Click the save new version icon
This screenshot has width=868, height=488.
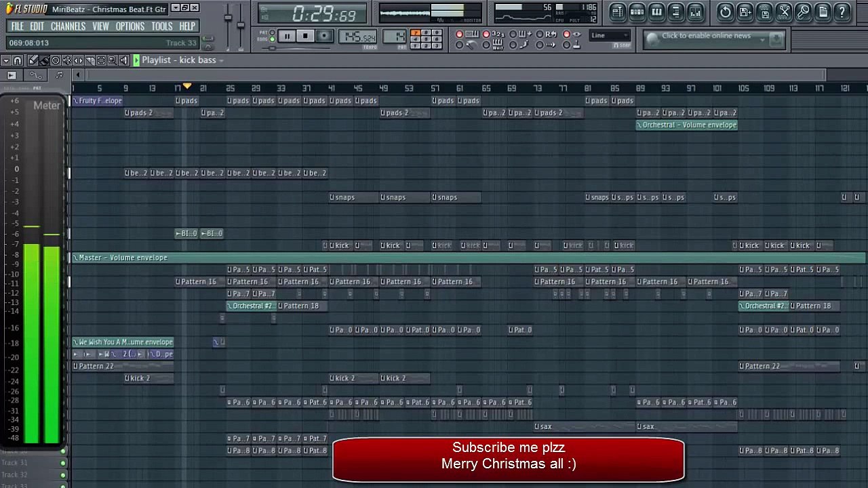[x=745, y=12]
